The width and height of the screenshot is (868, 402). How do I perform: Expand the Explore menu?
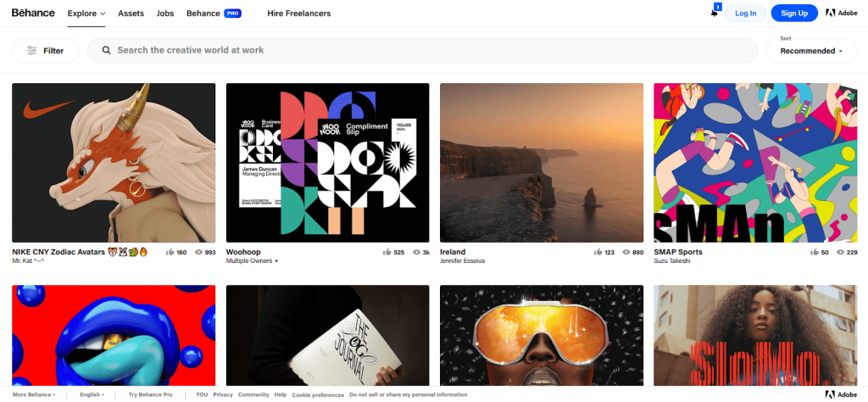(86, 14)
